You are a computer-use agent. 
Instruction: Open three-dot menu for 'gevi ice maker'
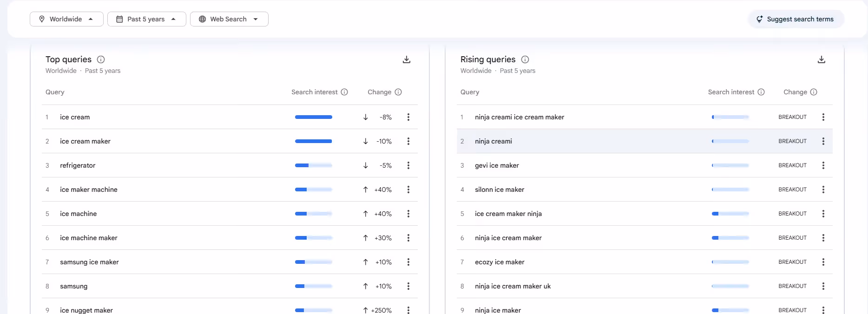(823, 165)
